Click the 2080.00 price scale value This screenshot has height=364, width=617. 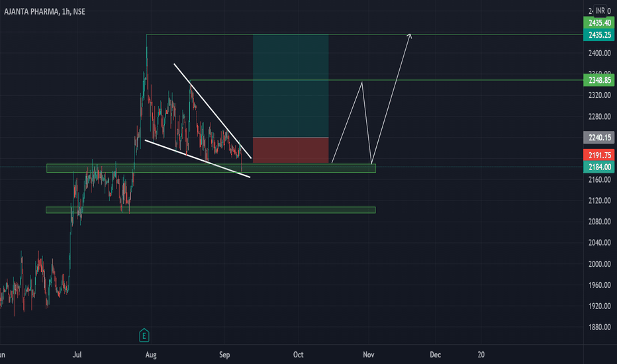pyautogui.click(x=599, y=222)
